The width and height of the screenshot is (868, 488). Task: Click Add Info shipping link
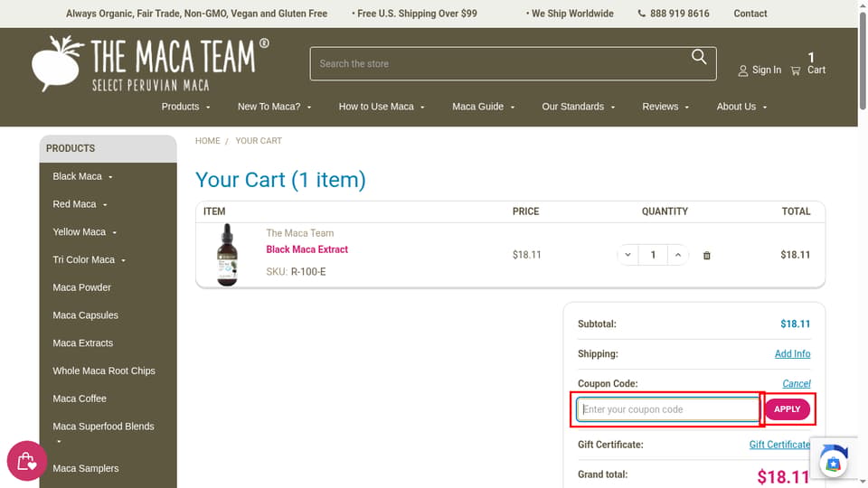792,353
